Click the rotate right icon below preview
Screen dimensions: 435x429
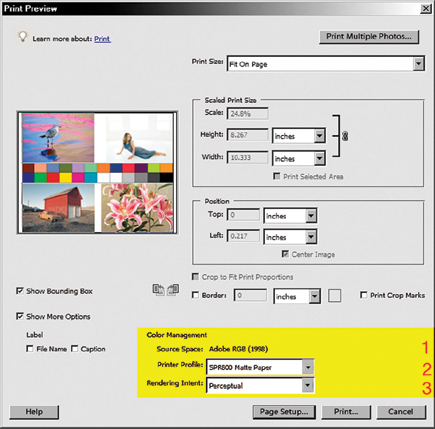coord(173,290)
